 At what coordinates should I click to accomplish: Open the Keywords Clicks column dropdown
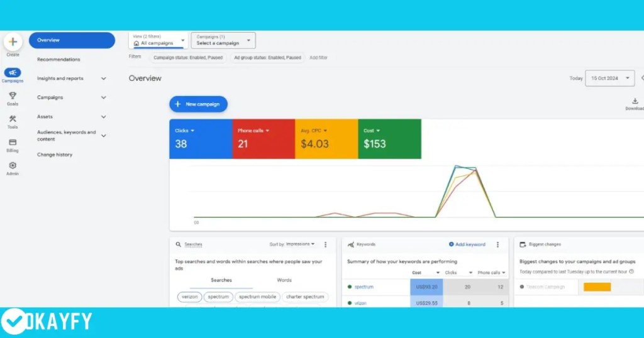[x=470, y=273]
